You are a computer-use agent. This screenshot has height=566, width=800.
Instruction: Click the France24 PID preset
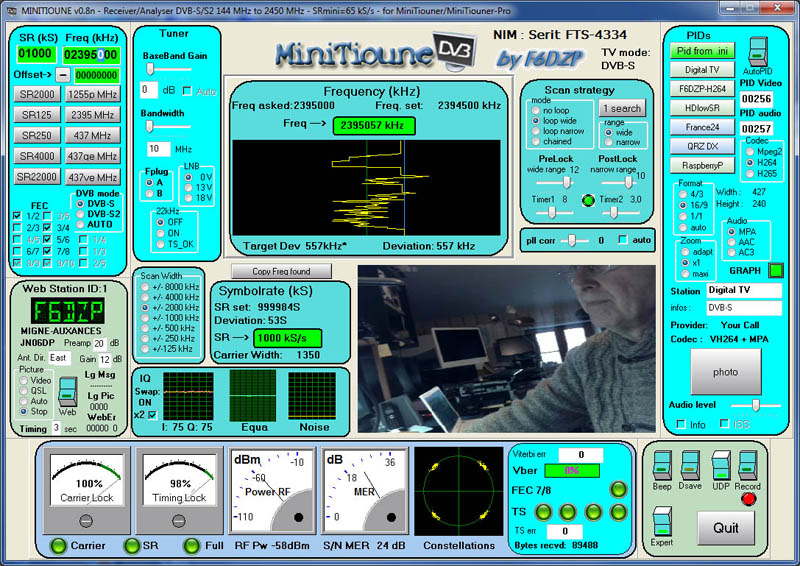pyautogui.click(x=702, y=127)
